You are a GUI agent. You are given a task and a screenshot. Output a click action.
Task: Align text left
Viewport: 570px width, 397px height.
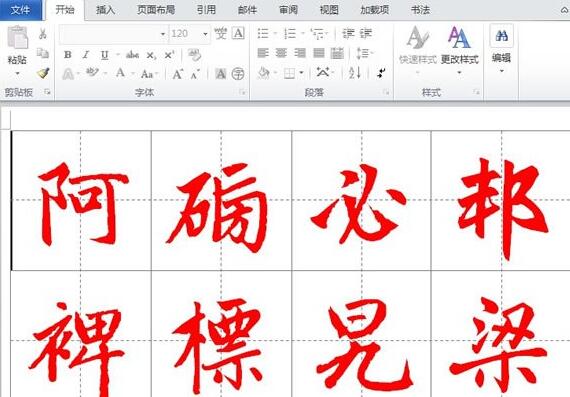tap(263, 53)
